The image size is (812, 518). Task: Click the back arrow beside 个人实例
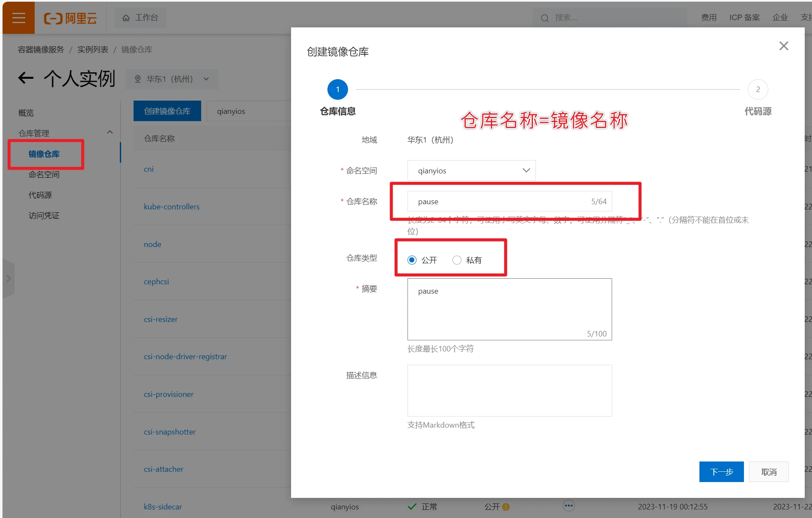[x=26, y=78]
